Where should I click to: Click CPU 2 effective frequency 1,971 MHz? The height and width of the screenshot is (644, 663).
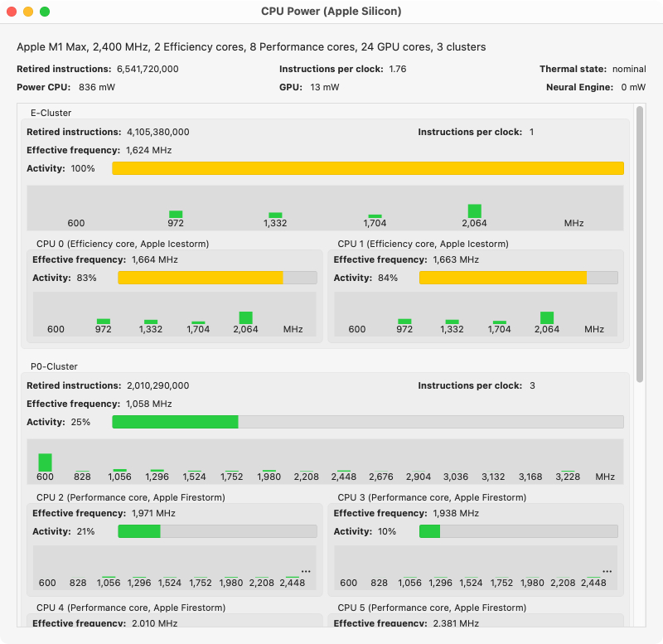153,513
